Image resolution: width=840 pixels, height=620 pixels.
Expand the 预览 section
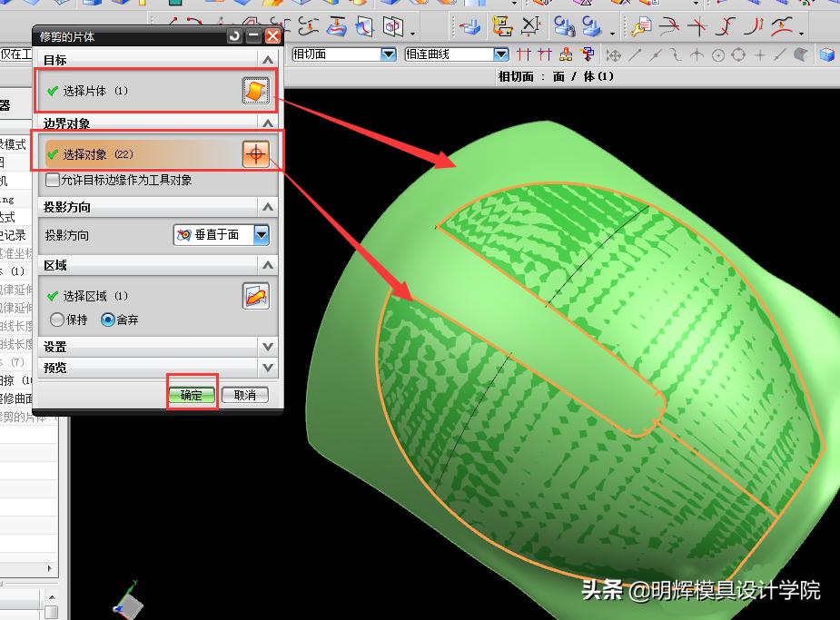click(268, 368)
